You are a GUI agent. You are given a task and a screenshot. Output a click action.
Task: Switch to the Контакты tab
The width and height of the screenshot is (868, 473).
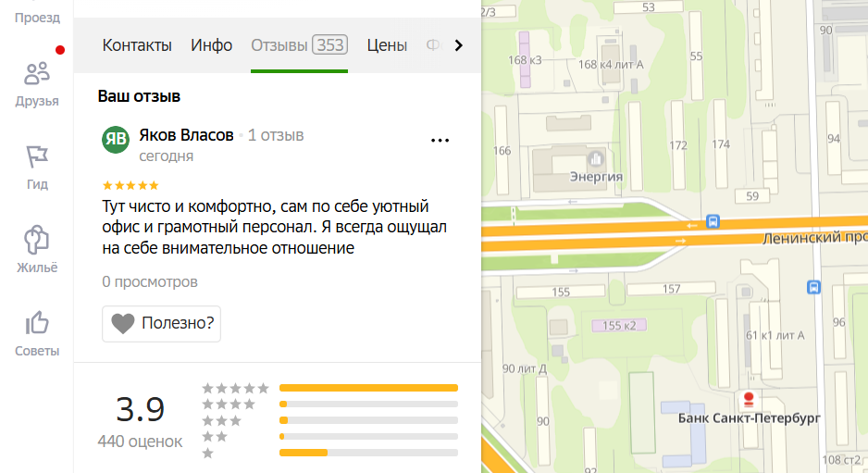tap(137, 45)
